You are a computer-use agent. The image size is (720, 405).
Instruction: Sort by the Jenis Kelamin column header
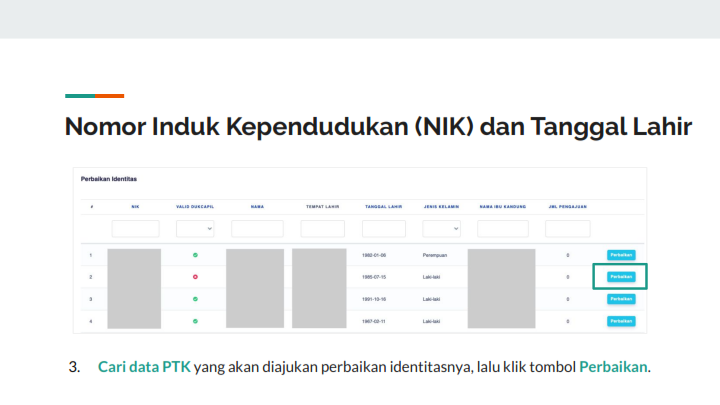click(x=441, y=207)
